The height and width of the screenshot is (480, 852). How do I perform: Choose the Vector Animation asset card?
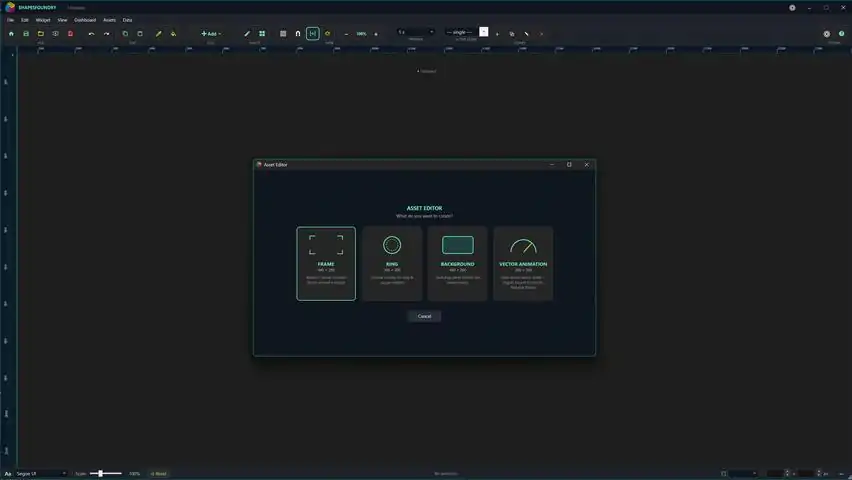pos(523,264)
